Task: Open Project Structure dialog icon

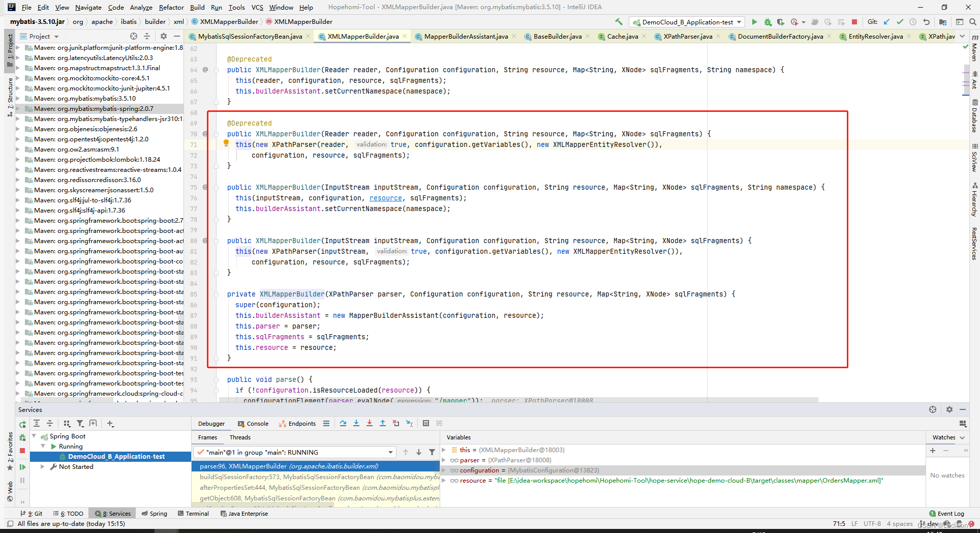Action: [x=943, y=22]
